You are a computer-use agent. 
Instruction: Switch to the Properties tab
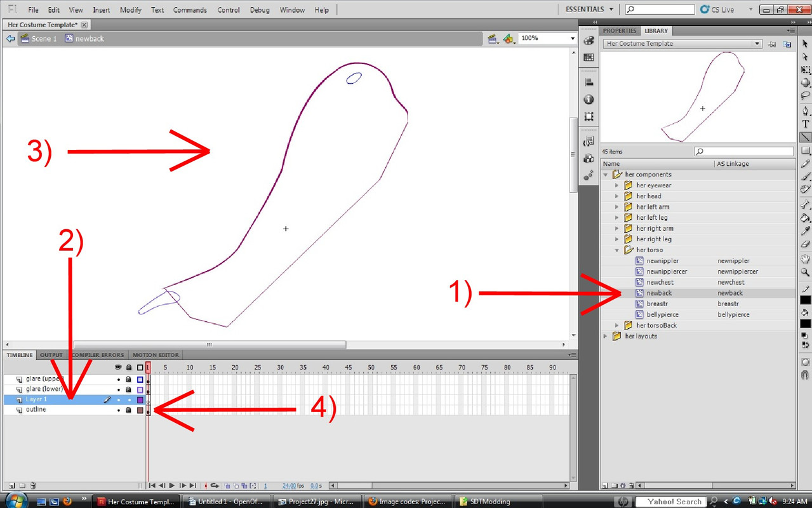[619, 30]
